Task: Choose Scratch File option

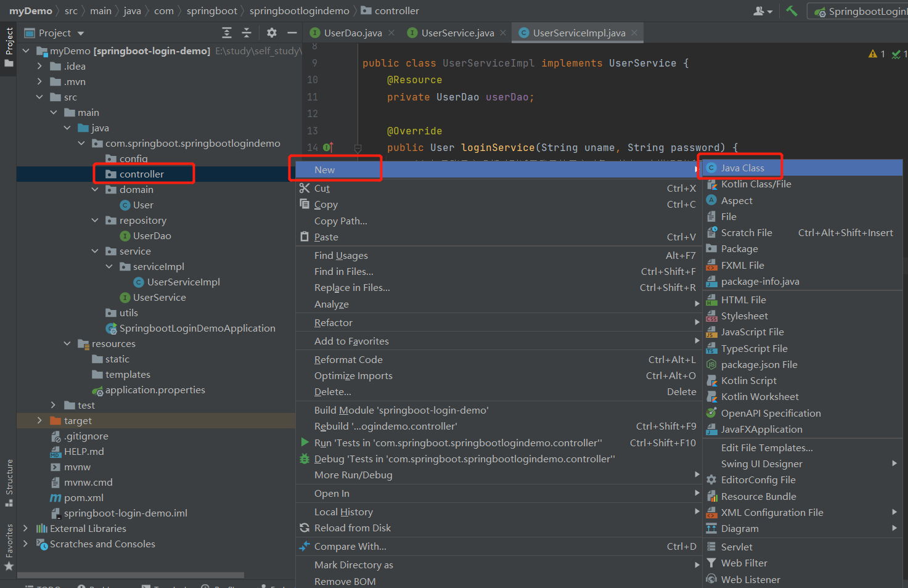Action: (803, 232)
